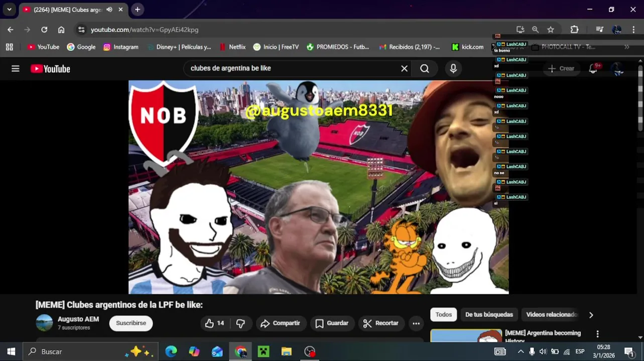Open the YouTube account avatar menu
644x361 pixels.
point(618,69)
